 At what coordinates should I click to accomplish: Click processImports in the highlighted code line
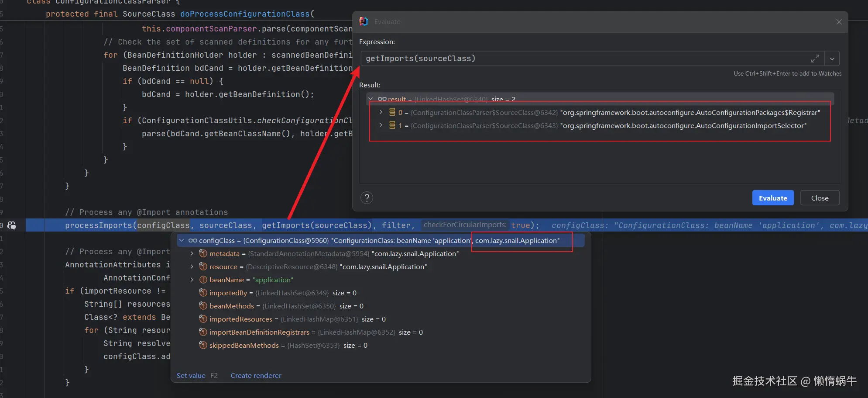tap(99, 225)
